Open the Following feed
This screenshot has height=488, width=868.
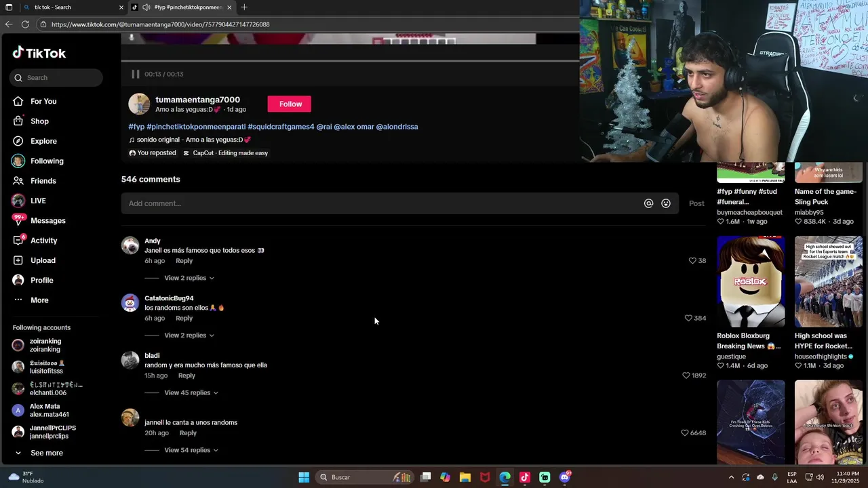(47, 161)
